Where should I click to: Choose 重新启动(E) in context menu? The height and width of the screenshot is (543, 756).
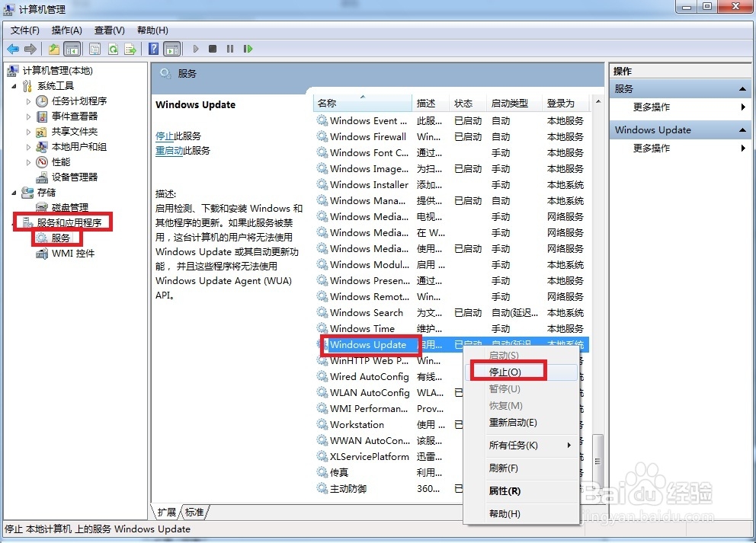[x=521, y=423]
